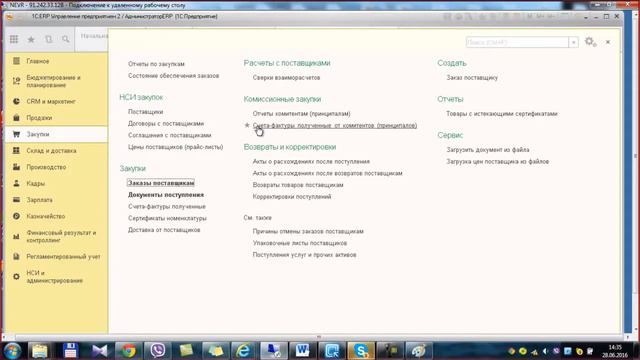Viewport: 640px width, 360px height.
Task: Create Заказ поставщику
Action: pos(472,78)
